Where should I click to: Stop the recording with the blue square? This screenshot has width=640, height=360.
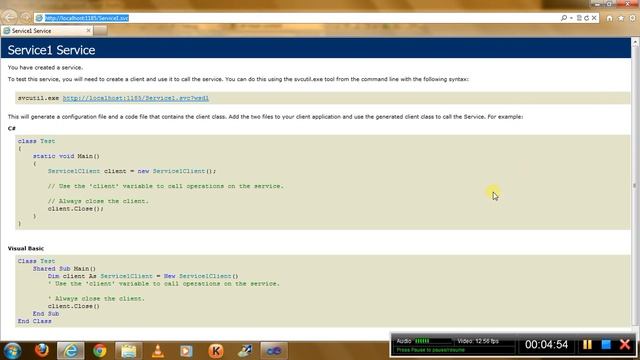tap(606, 344)
